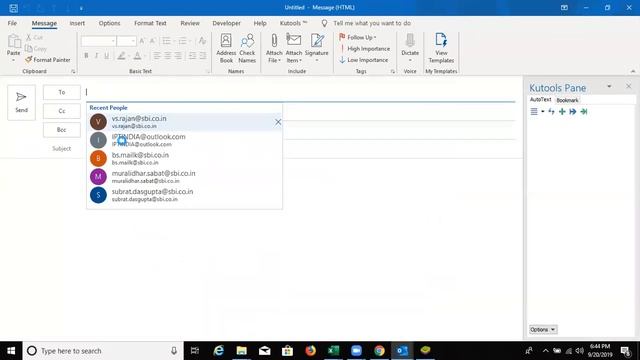Screen dimensions: 640x360
Task: Click the Tell me what you want to do box
Action: (372, 23)
